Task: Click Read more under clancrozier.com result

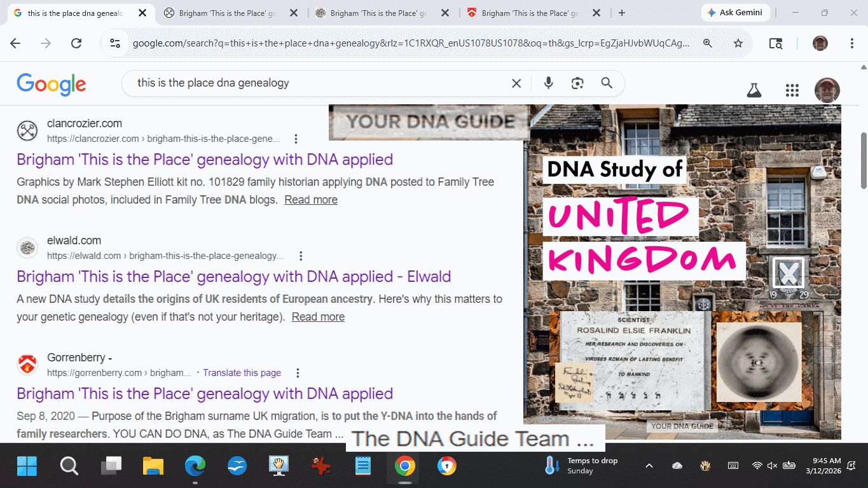Action: click(x=310, y=200)
